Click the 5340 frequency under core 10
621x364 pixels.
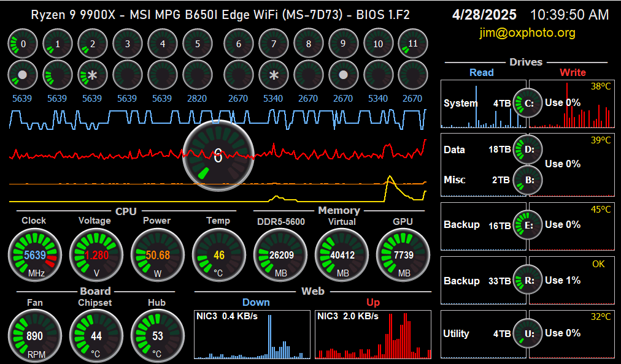(x=378, y=99)
